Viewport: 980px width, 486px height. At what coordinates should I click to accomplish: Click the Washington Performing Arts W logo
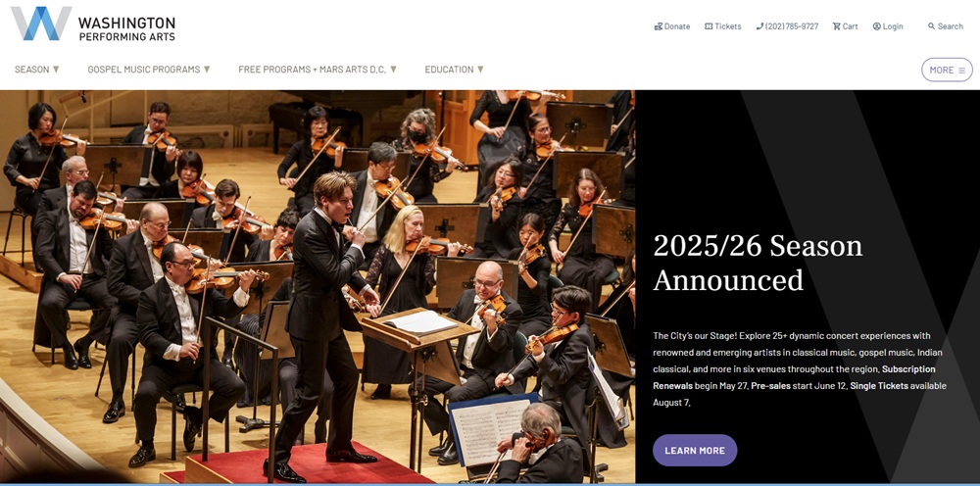tap(40, 24)
